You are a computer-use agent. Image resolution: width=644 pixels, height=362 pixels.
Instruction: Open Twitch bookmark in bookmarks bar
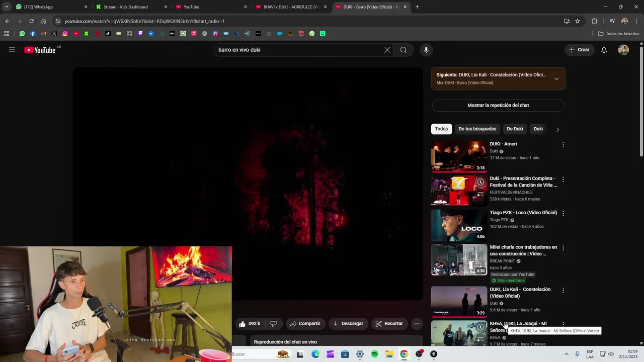(140, 34)
